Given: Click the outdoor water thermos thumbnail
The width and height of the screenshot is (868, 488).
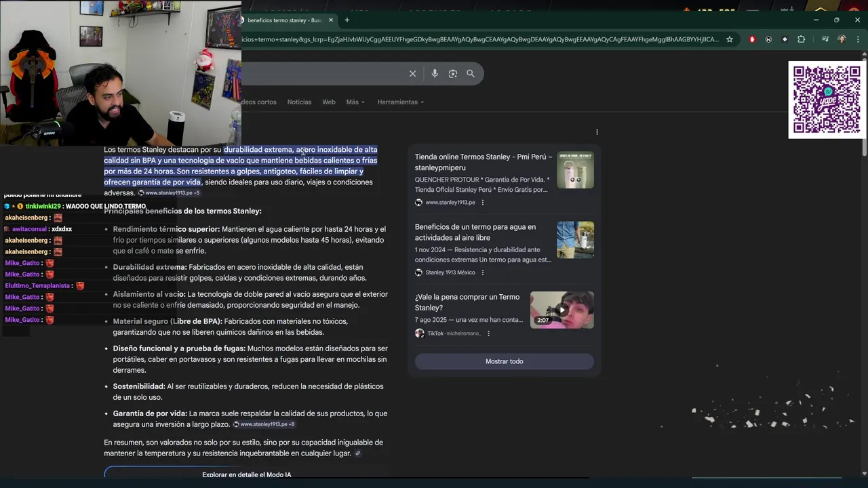Looking at the screenshot, I should coord(575,240).
